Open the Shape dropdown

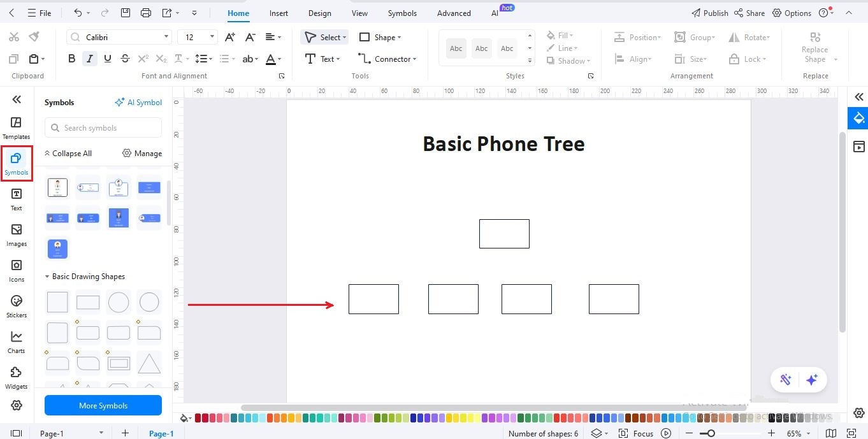click(x=380, y=37)
